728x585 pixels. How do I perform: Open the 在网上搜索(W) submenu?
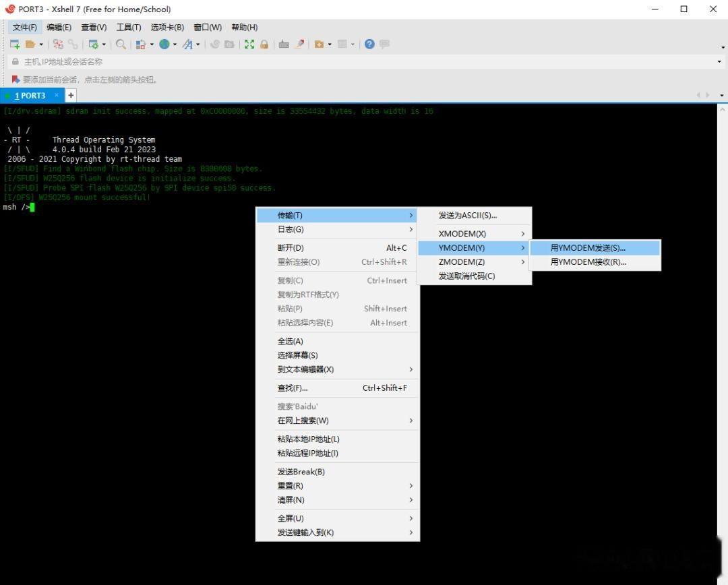[x=338, y=420]
